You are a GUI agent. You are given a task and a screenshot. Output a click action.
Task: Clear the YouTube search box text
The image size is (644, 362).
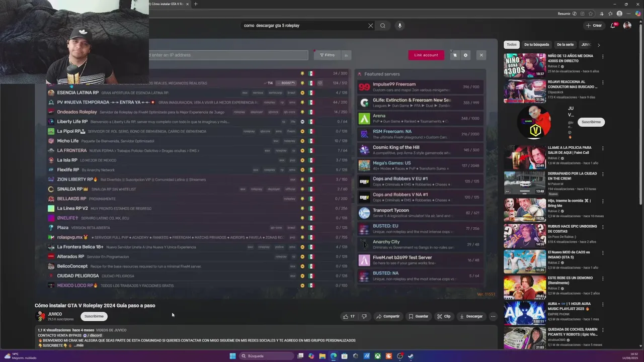point(371,26)
